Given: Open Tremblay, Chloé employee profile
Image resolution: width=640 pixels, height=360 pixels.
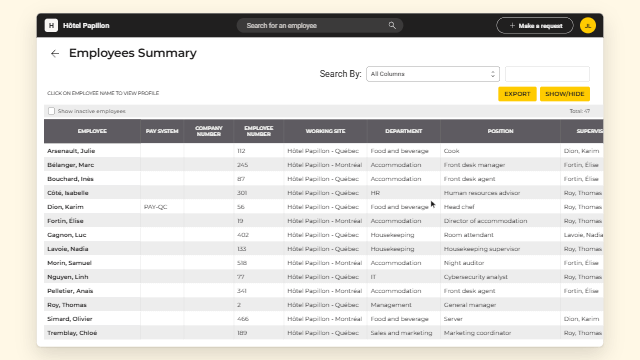Looking at the screenshot, I should (72, 333).
